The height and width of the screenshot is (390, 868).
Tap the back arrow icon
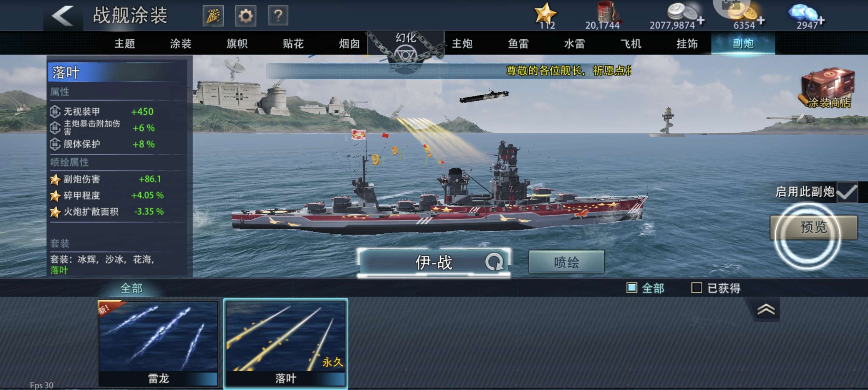pos(63,16)
